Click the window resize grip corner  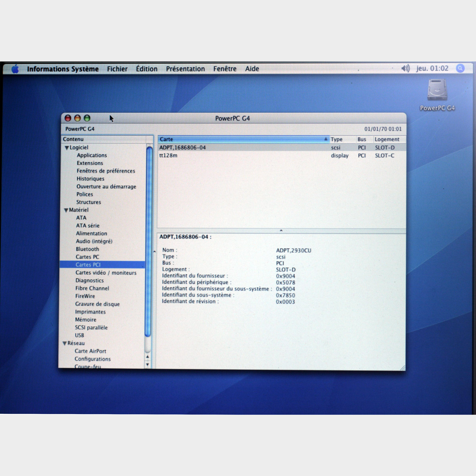pos(403,368)
